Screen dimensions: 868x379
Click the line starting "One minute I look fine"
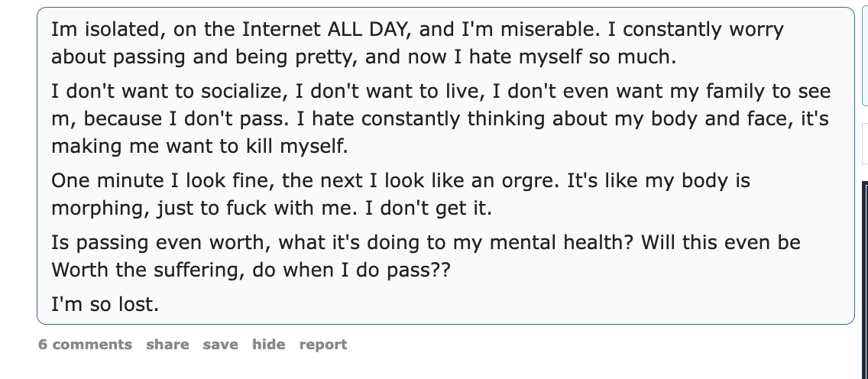(x=401, y=181)
